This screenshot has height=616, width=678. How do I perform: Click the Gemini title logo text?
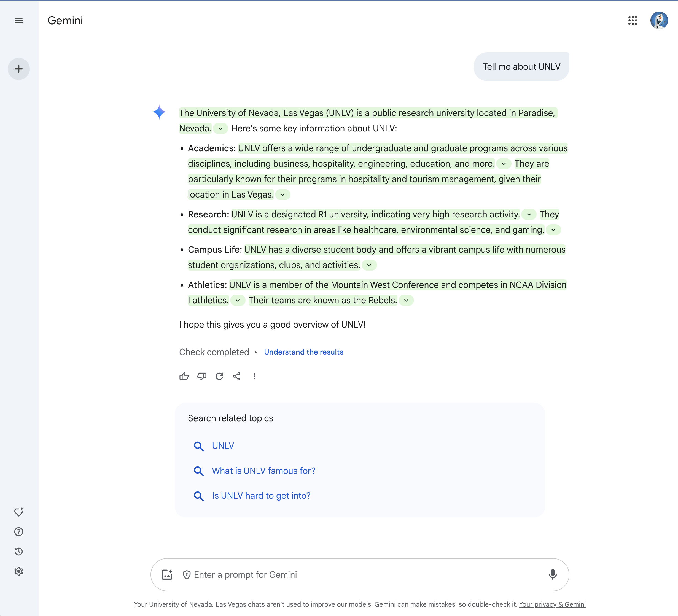pos(65,20)
